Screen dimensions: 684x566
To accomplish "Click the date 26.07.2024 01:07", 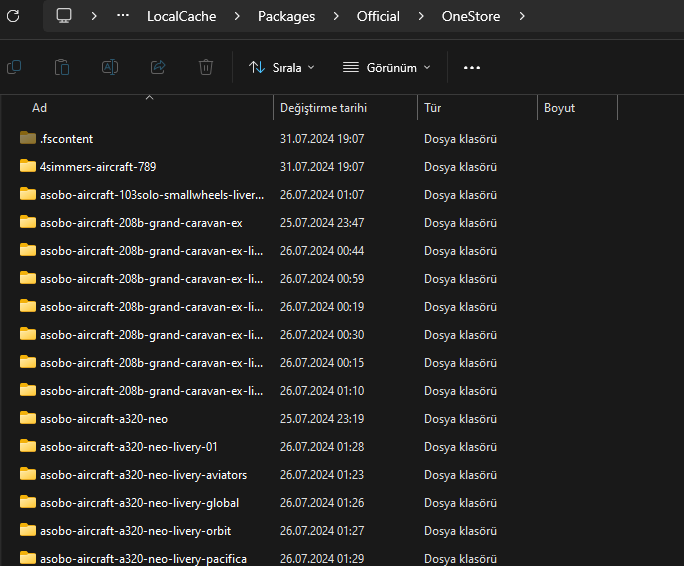I will click(x=322, y=195).
